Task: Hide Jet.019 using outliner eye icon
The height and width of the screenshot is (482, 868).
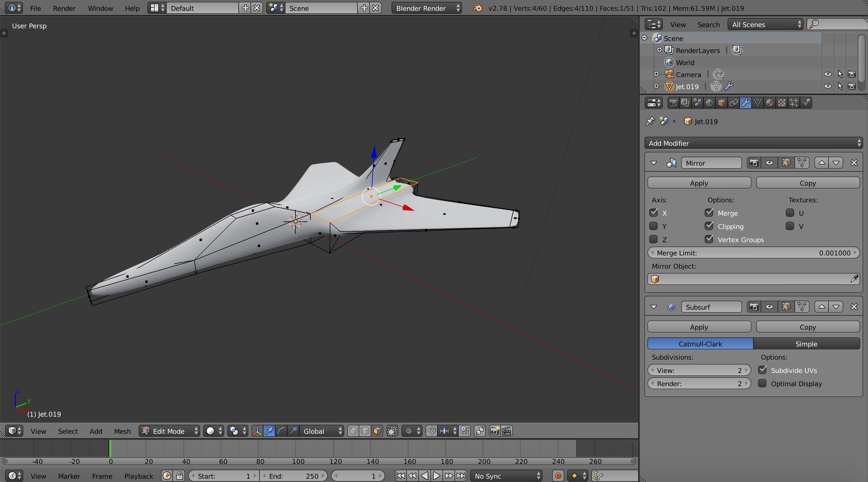Action: tap(828, 86)
